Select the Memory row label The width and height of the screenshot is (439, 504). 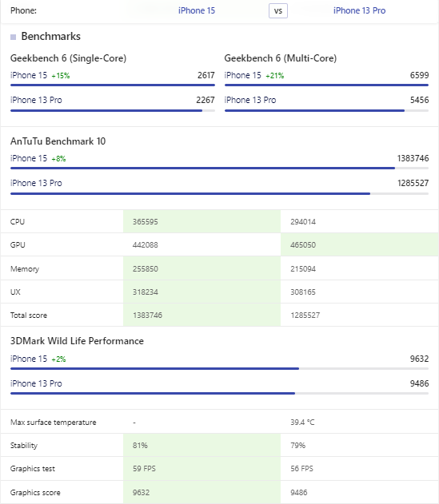[25, 268]
